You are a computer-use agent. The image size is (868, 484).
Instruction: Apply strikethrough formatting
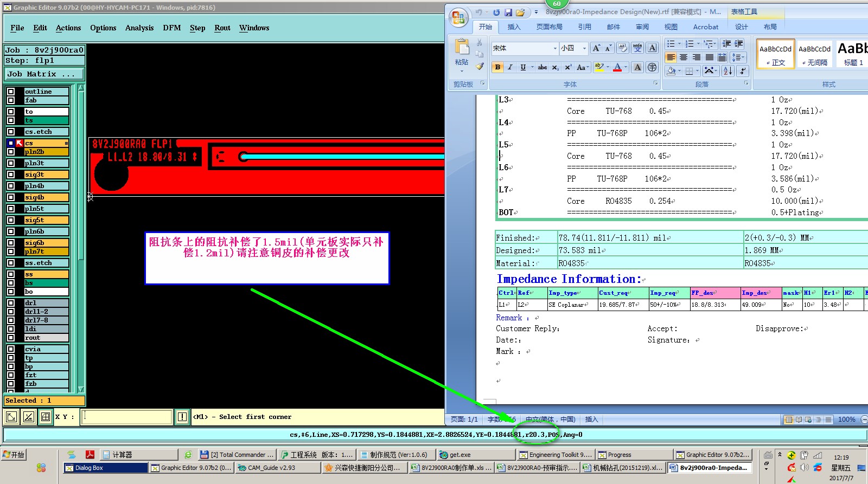pyautogui.click(x=542, y=67)
